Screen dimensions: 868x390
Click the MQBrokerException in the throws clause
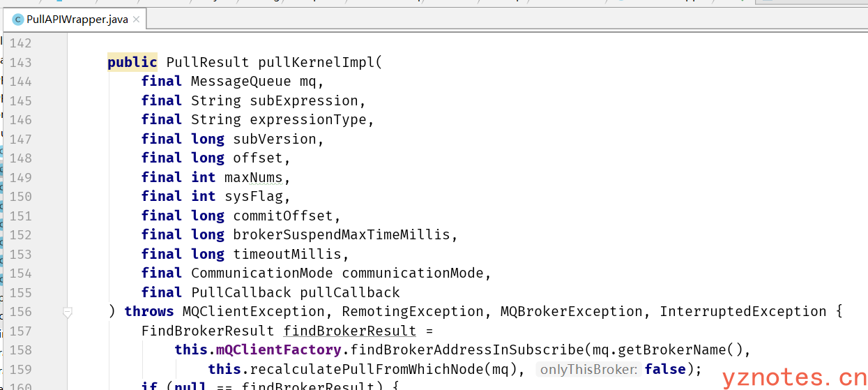[571, 311]
